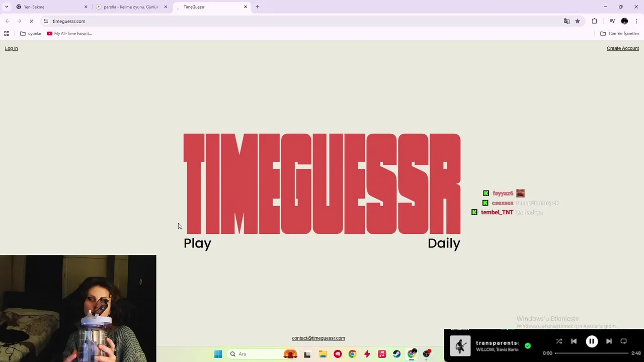
Task: Open the red circular app on taskbar
Action: coord(338,354)
